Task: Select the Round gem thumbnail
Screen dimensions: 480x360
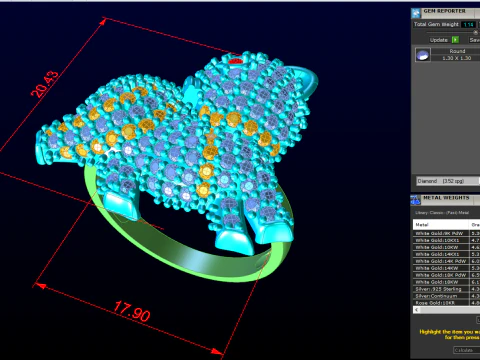Action: point(423,55)
